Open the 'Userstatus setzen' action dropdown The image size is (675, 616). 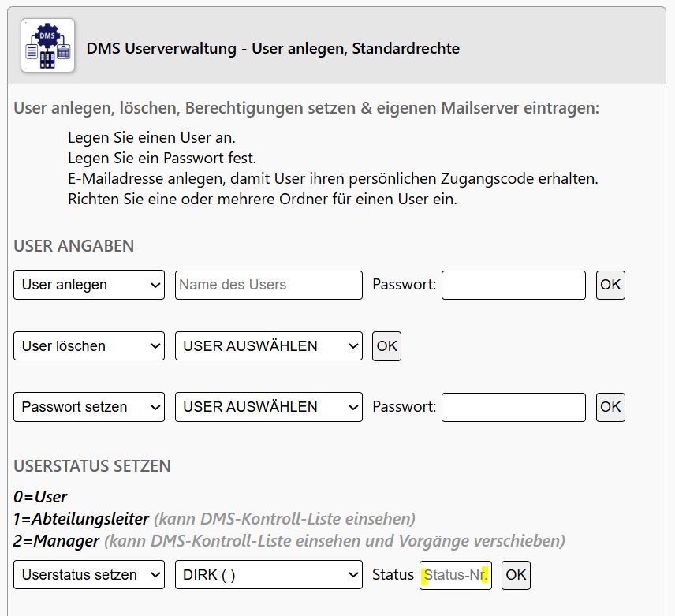point(89,575)
